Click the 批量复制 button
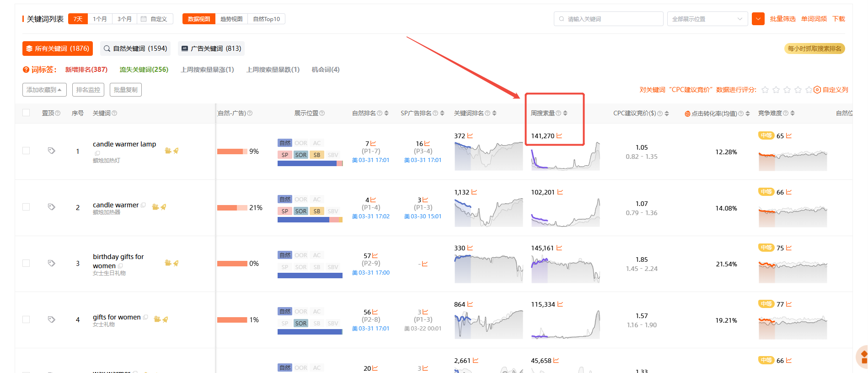 click(x=126, y=90)
